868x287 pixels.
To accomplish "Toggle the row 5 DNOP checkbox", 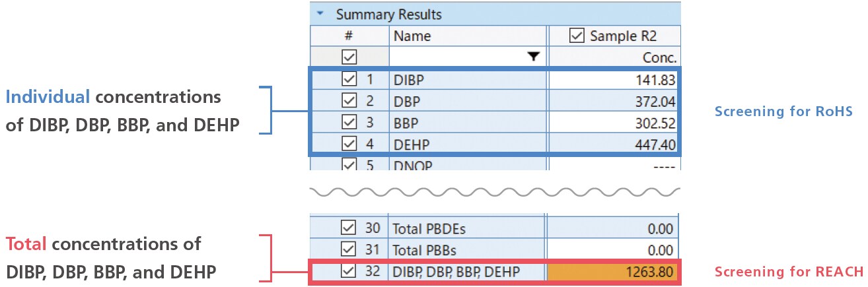I will click(349, 163).
